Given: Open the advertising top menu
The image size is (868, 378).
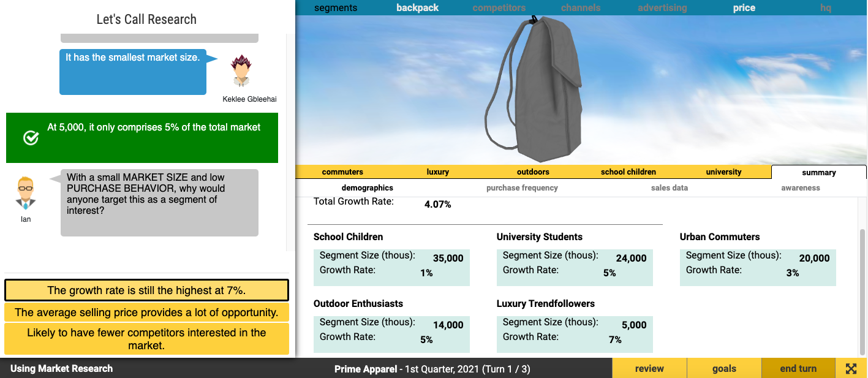Looking at the screenshot, I should (662, 8).
